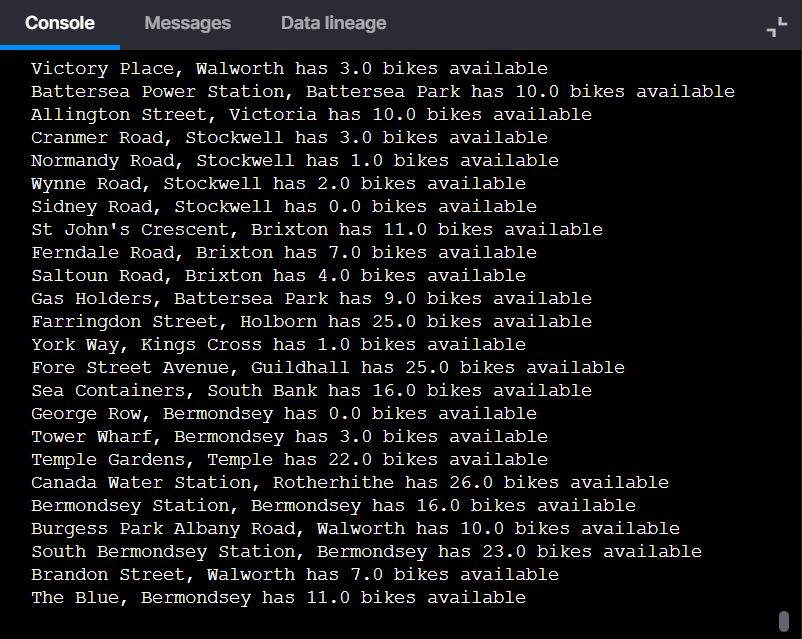Image resolution: width=802 pixels, height=639 pixels.
Task: Select the Console tab
Action: [x=60, y=23]
